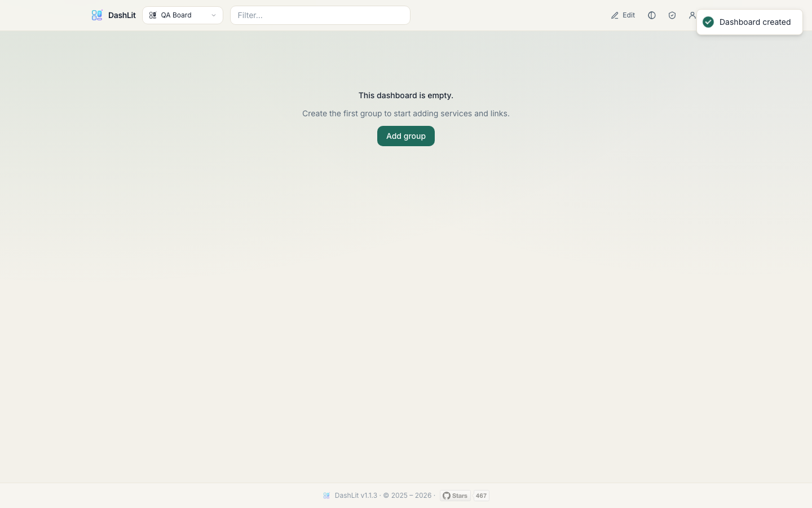Open the QA Board dashboard selector
The height and width of the screenshot is (508, 812).
coord(183,15)
